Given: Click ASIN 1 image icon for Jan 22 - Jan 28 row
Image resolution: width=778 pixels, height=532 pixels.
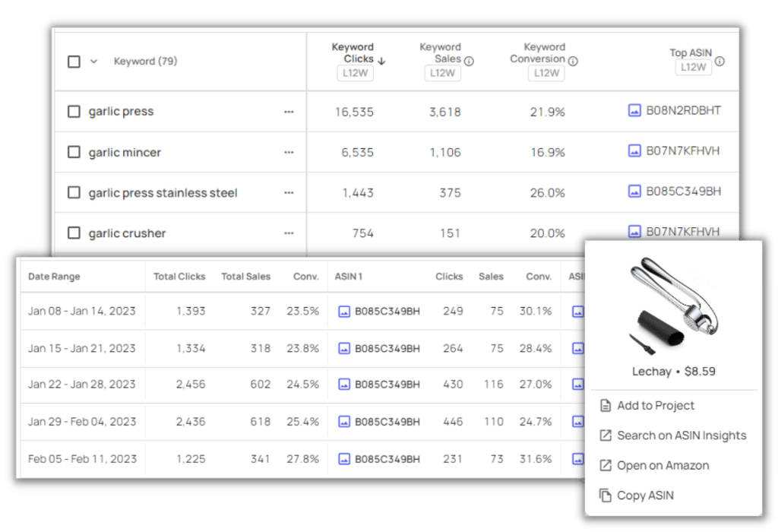Looking at the screenshot, I should [x=344, y=385].
